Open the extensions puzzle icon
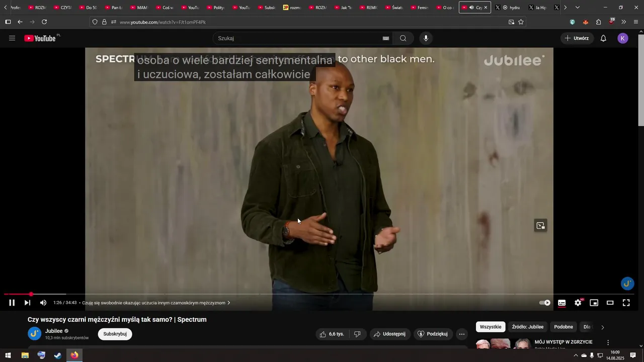 (598, 22)
